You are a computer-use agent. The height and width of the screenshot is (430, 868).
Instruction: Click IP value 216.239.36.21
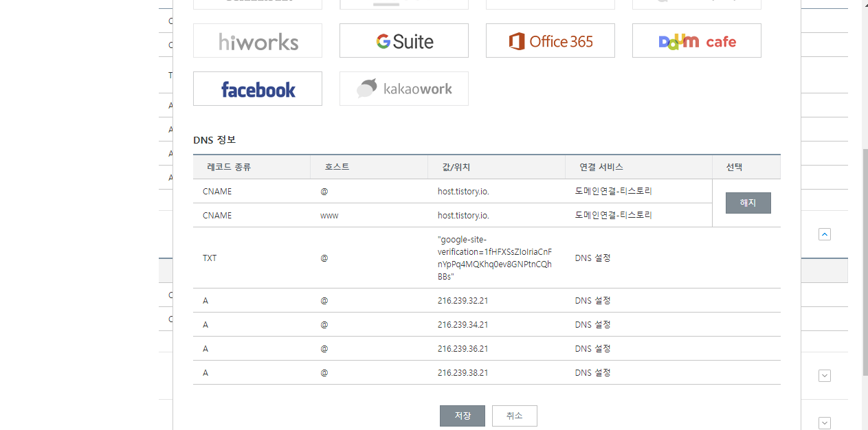pos(463,348)
